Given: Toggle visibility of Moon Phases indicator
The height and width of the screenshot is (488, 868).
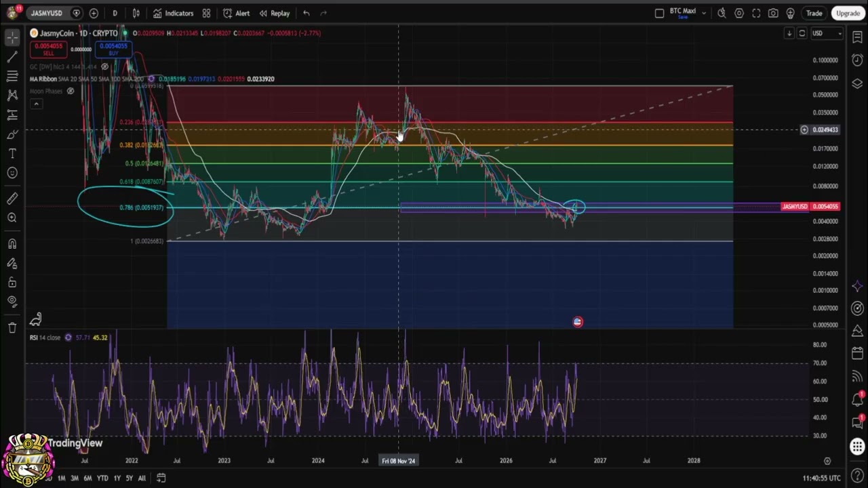Looking at the screenshot, I should pyautogui.click(x=70, y=91).
